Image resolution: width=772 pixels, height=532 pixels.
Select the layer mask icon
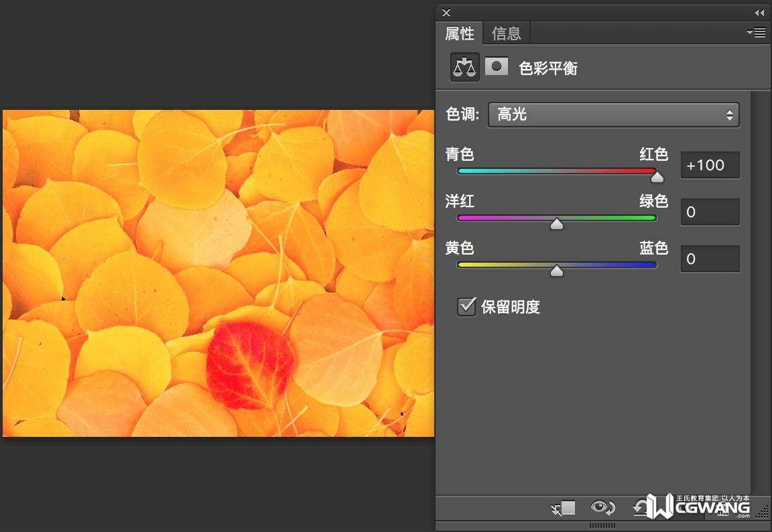point(497,66)
